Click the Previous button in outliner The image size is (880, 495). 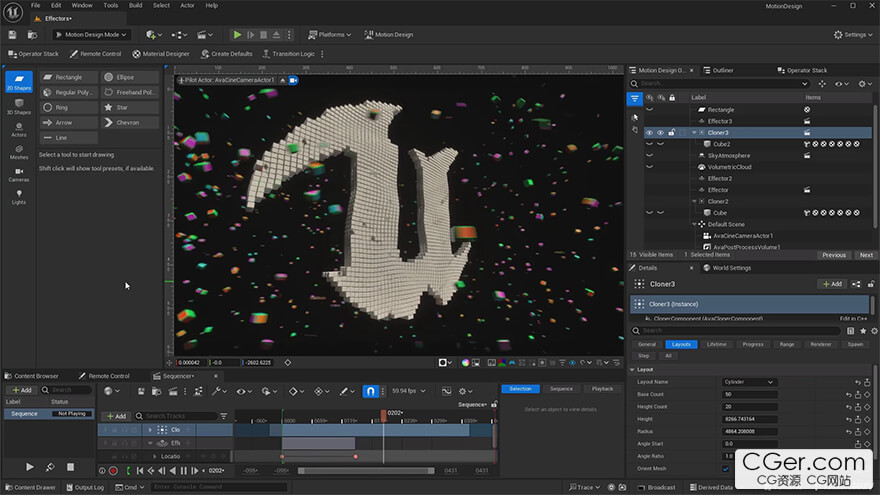coord(833,255)
